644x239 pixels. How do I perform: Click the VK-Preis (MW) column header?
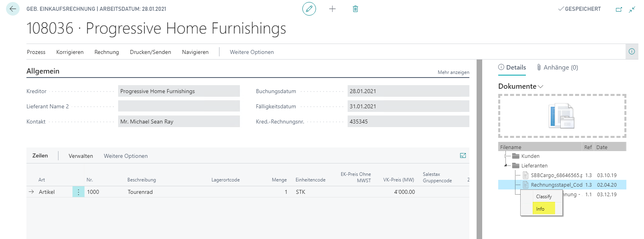(x=398, y=180)
